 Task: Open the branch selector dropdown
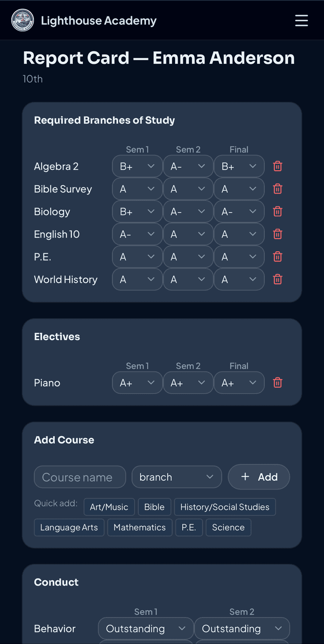176,477
